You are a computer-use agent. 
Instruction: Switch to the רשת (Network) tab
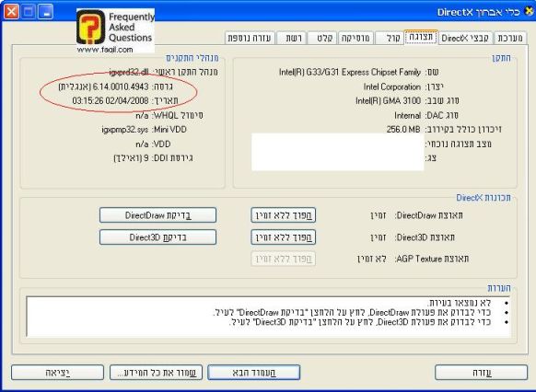click(x=291, y=38)
